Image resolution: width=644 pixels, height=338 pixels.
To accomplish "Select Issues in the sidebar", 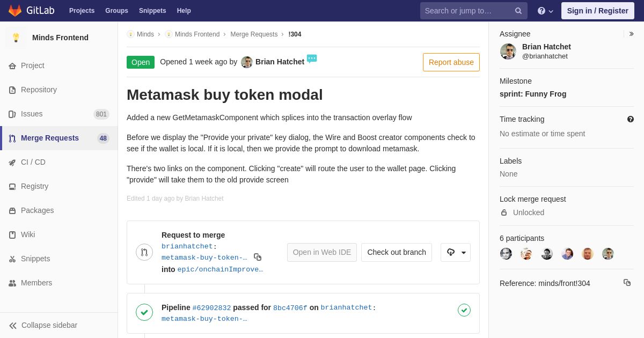I will [59, 114].
